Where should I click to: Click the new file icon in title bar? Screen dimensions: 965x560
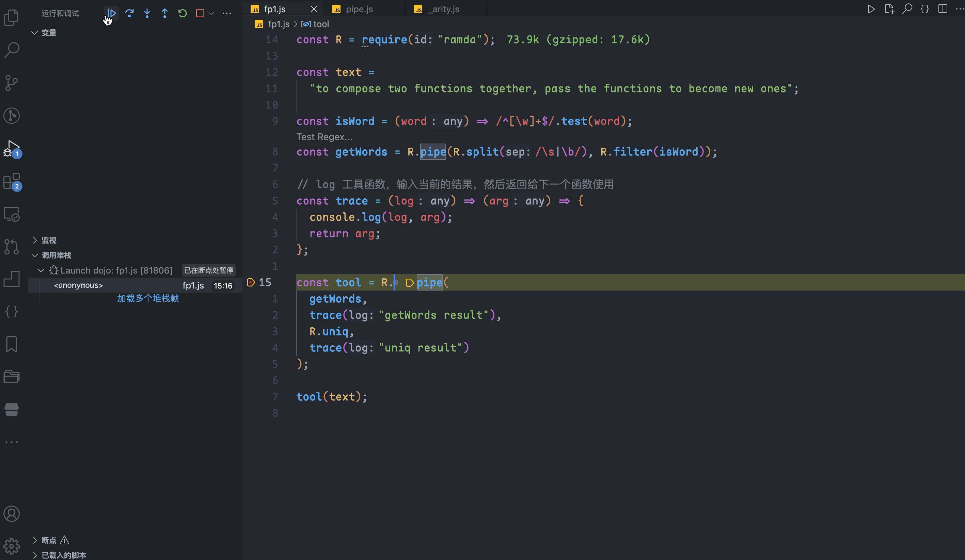889,9
